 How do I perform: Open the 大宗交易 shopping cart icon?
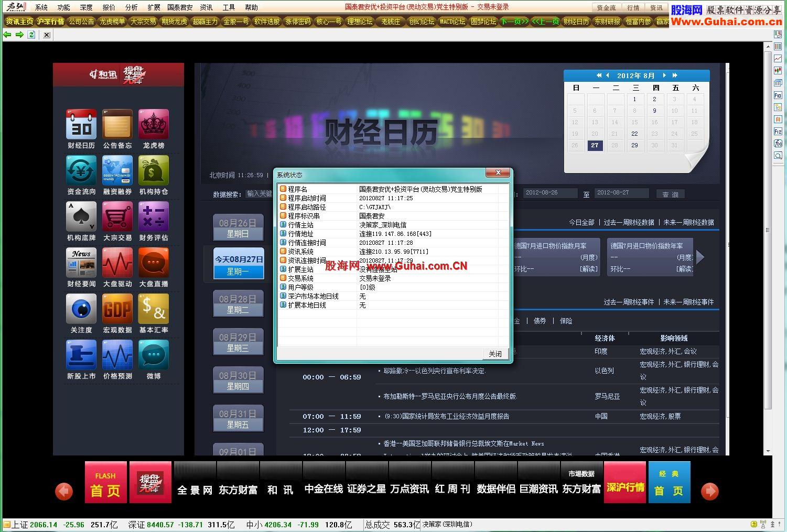[117, 216]
